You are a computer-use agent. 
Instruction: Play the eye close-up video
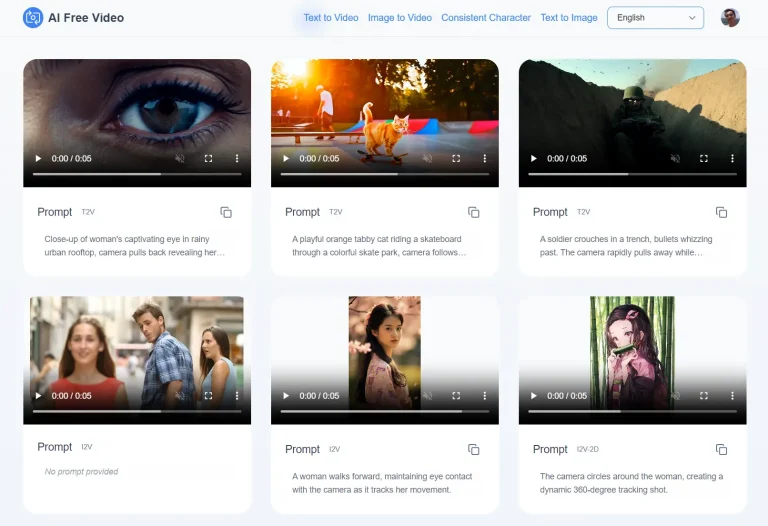[38, 158]
